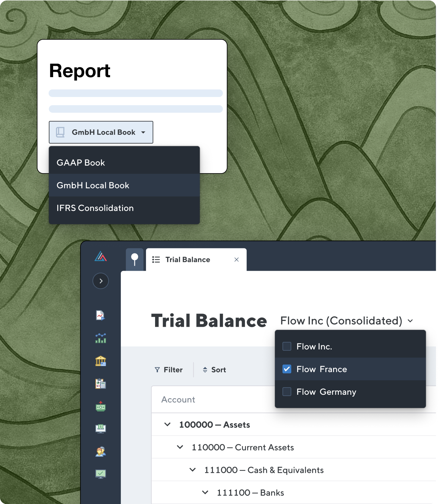This screenshot has height=504, width=441.
Task: Switch to the Trial Balance tab
Action: coord(196,259)
